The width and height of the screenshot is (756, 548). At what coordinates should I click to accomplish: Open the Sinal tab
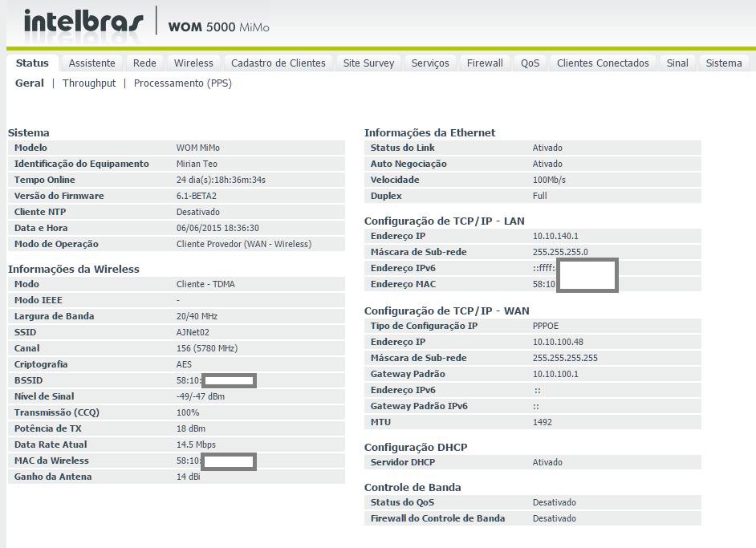[677, 63]
